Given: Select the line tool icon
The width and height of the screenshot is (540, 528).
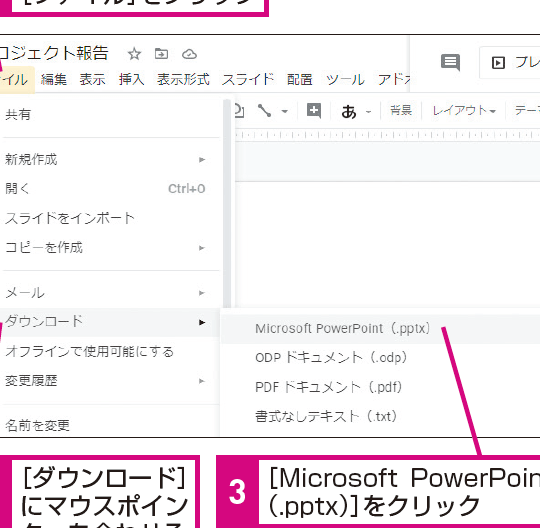Looking at the screenshot, I should (264, 111).
